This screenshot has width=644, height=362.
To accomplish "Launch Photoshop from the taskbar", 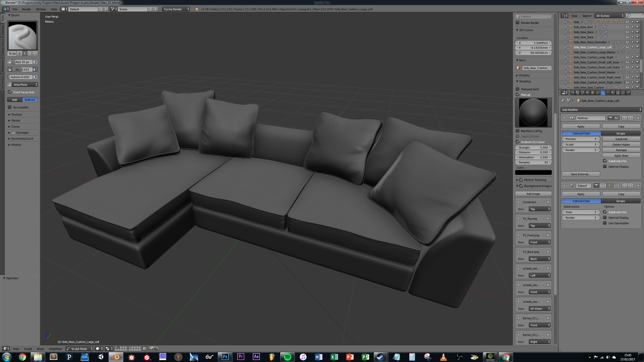I will pyautogui.click(x=225, y=357).
